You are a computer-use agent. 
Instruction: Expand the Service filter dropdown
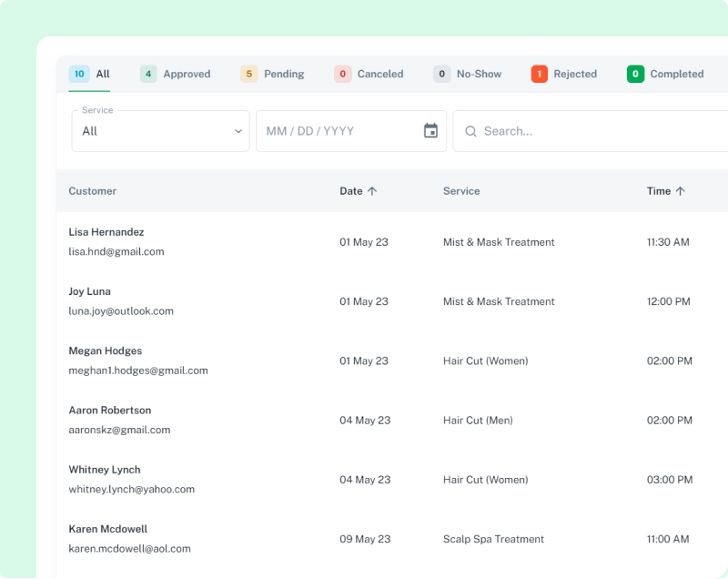160,131
